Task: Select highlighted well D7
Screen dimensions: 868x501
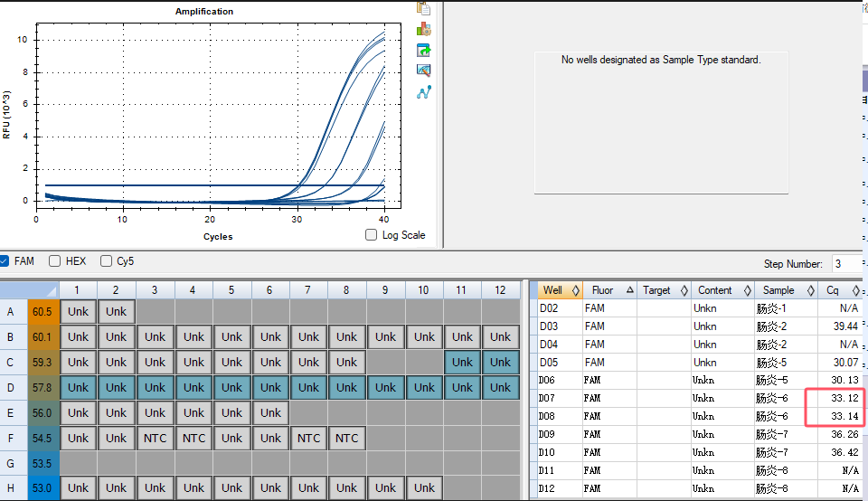Action: [x=308, y=388]
